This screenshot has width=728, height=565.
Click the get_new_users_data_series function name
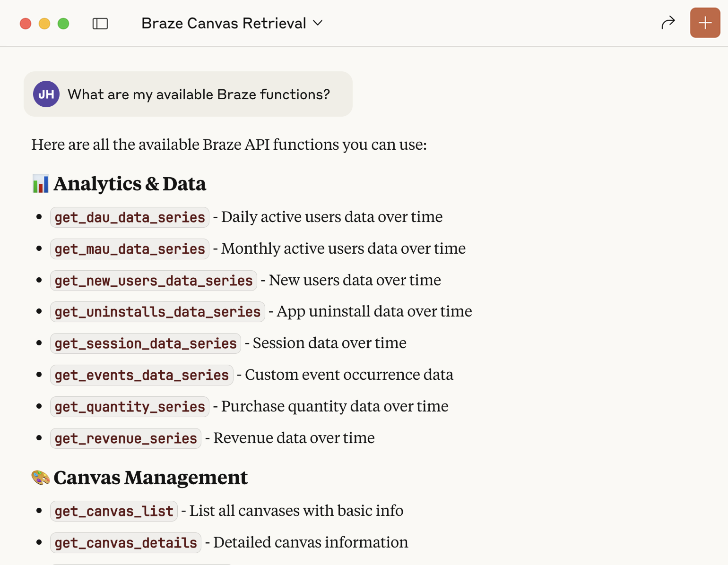[x=154, y=281]
